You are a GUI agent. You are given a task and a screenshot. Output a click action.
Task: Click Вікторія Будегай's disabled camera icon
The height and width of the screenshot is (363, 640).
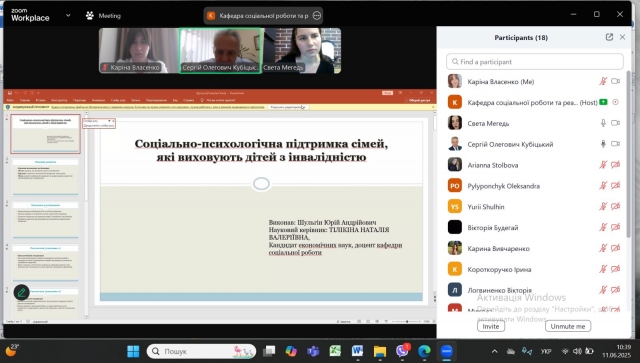616,227
